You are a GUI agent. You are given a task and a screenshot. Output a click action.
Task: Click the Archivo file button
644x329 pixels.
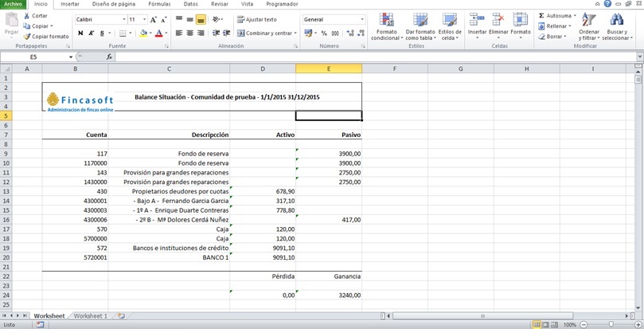14,4
